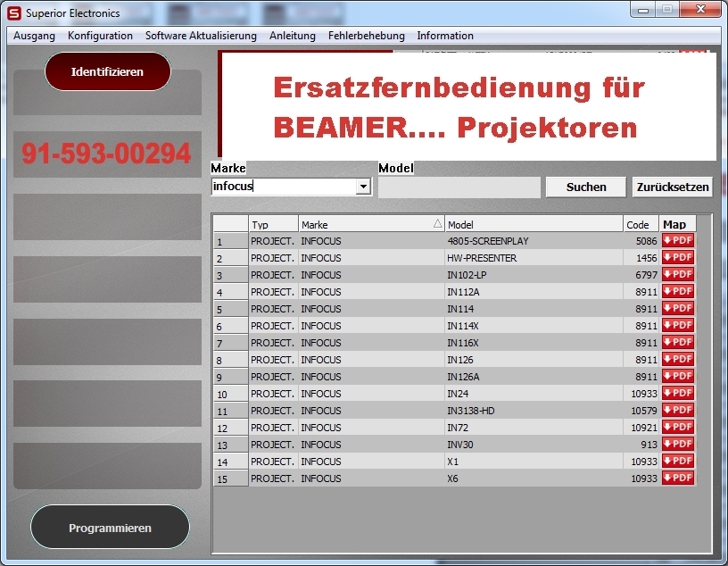Open the Fehlerbehebung menu
This screenshot has height=566, width=728.
pyautogui.click(x=366, y=36)
